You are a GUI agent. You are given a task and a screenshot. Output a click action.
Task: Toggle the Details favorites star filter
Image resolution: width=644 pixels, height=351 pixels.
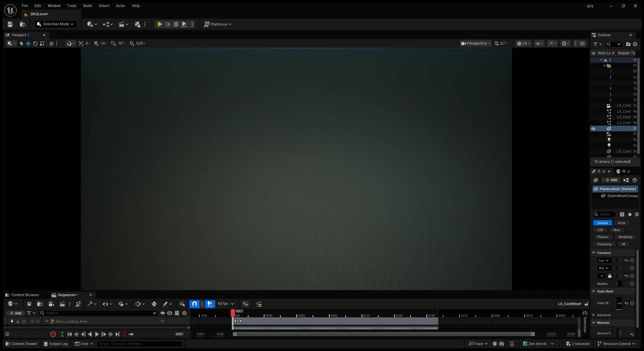(x=630, y=214)
